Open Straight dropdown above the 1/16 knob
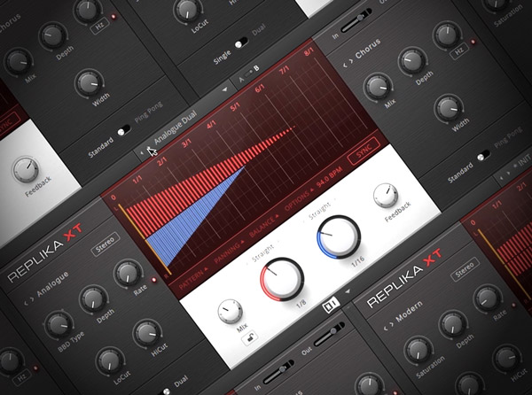Screen dimensions: 532x395 pos(319,212)
